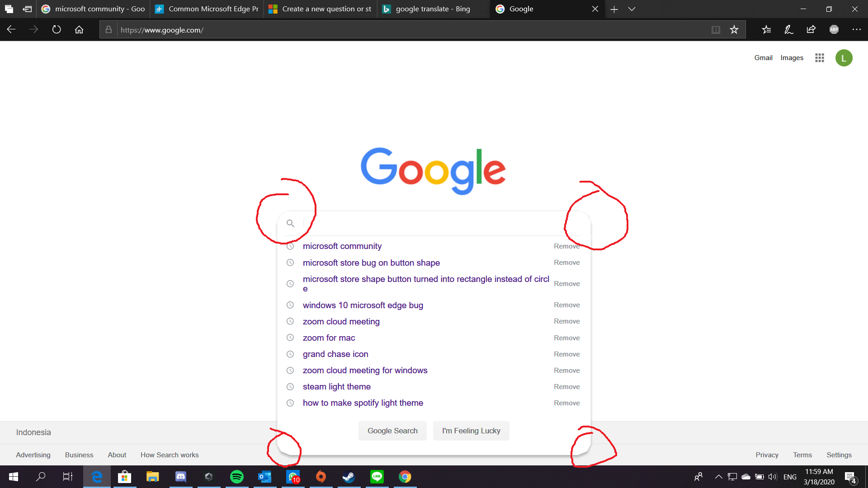Screen dimensions: 868x488
Task: Select suggestion steam light theme
Action: tap(337, 387)
